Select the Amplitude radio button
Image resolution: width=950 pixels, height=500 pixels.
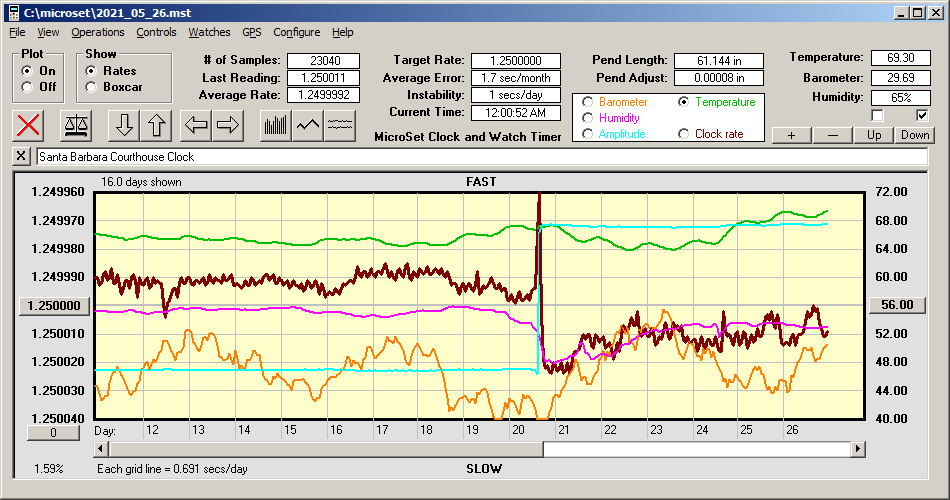click(587, 134)
